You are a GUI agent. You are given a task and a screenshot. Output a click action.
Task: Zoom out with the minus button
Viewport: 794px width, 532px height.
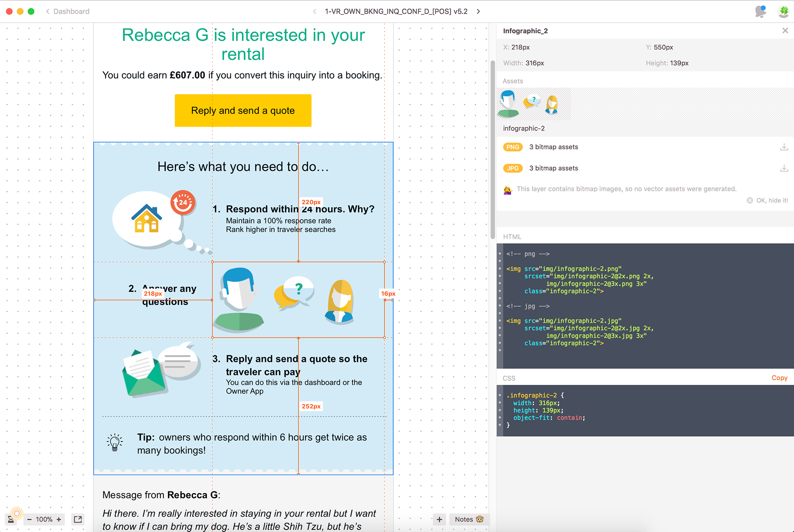pos(29,520)
